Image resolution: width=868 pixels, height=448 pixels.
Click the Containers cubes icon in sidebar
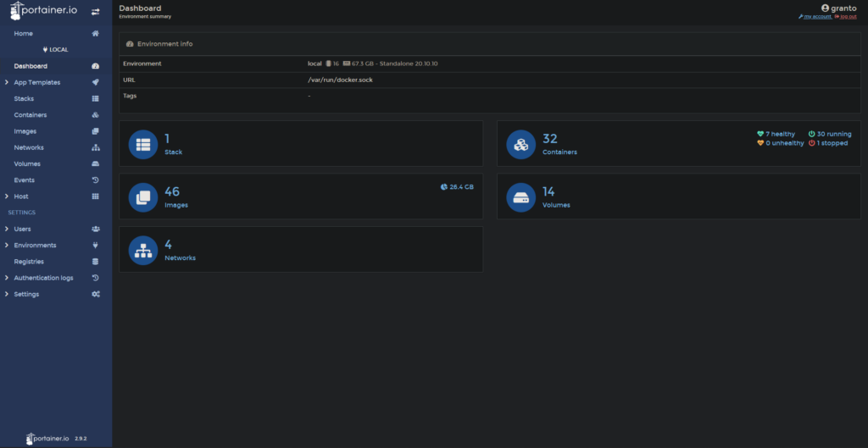96,115
